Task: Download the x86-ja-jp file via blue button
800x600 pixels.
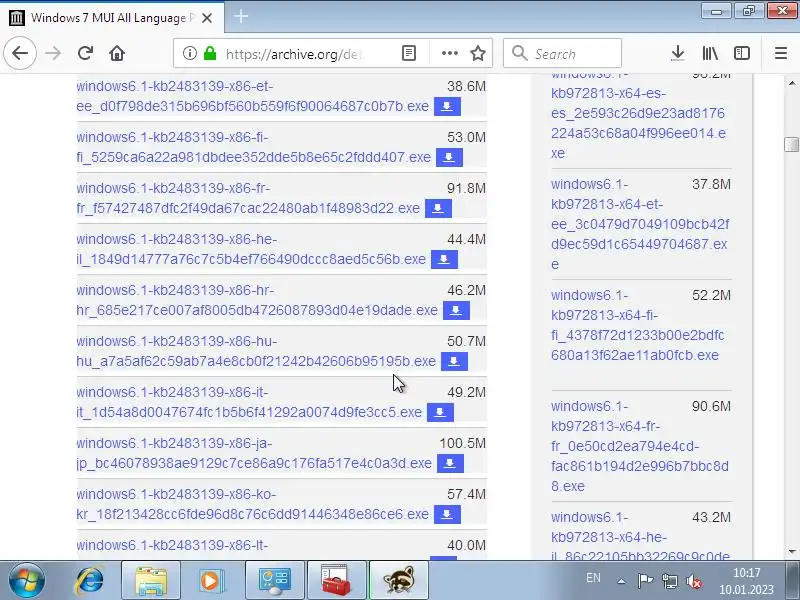Action: 450,463
